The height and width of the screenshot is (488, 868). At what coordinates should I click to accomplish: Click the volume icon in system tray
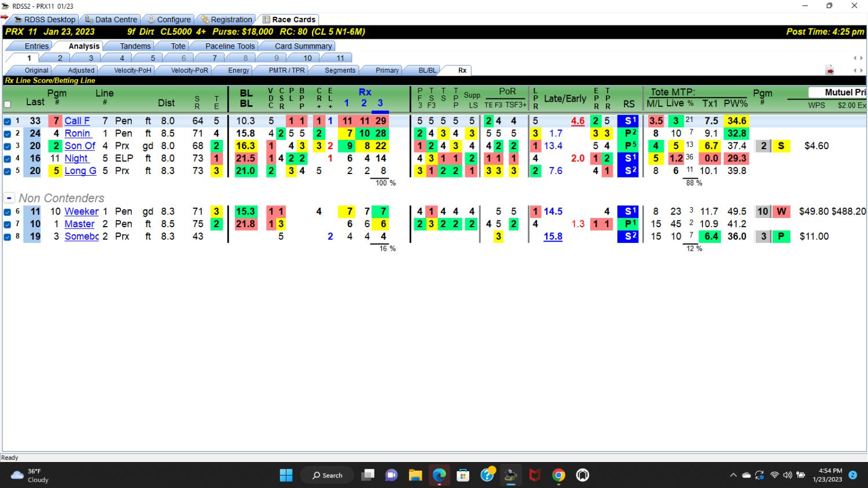coord(788,475)
